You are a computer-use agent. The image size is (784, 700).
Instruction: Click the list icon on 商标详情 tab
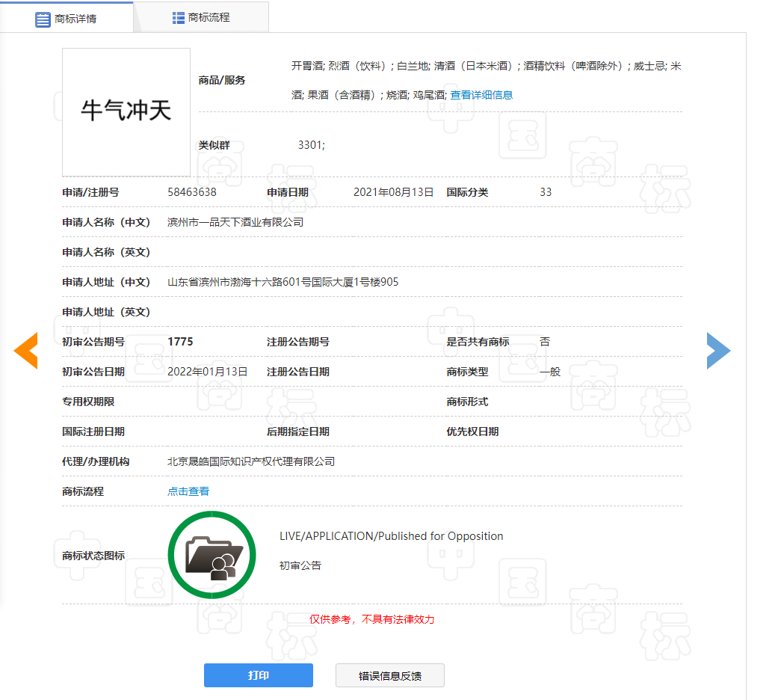[43, 19]
